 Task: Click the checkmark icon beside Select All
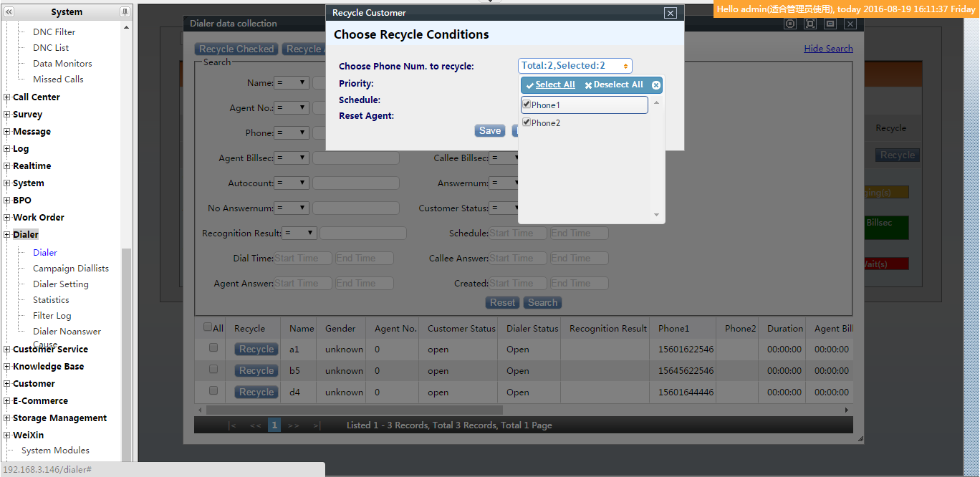click(529, 85)
